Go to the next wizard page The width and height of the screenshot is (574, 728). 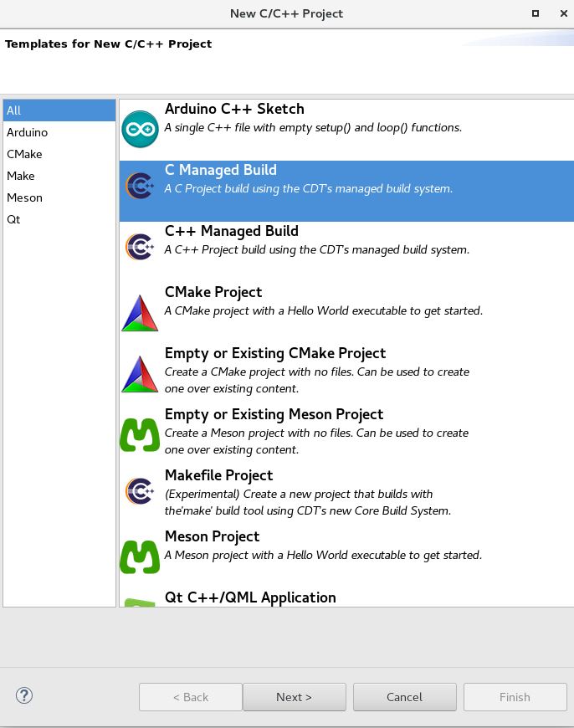(x=295, y=697)
